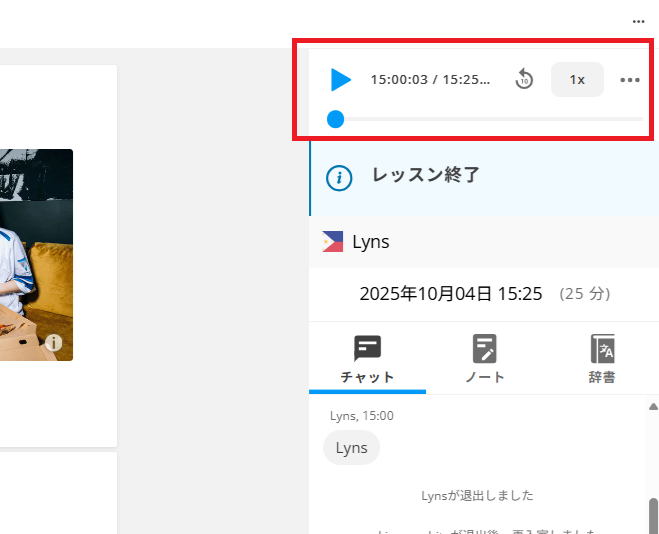This screenshot has height=534, width=659.
Task: Click the info icon beside レッスン終了
Action: coord(340,178)
